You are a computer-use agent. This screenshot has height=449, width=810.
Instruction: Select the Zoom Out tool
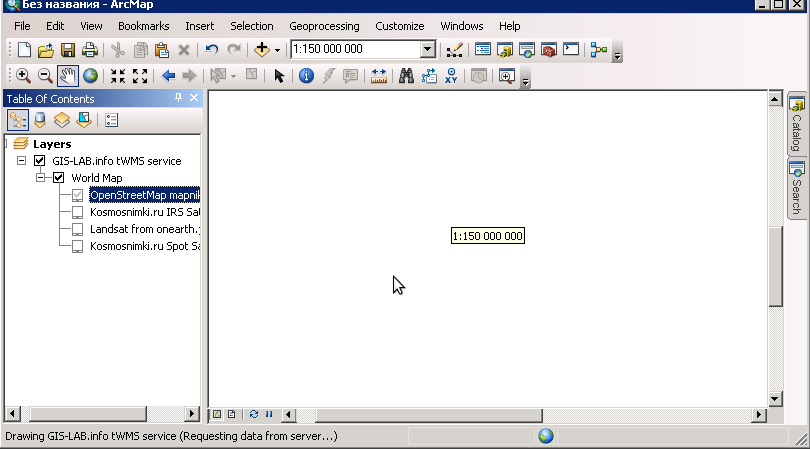45,76
